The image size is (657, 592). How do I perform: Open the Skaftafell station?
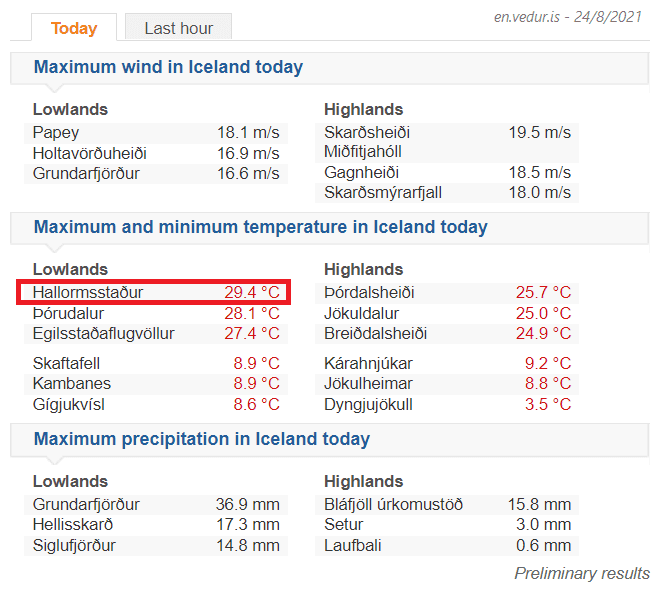coord(67,363)
